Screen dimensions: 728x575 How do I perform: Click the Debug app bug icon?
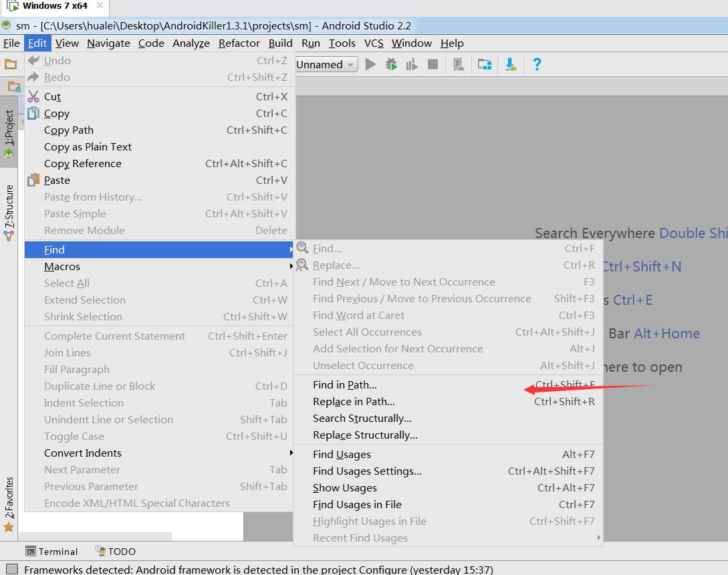391,64
